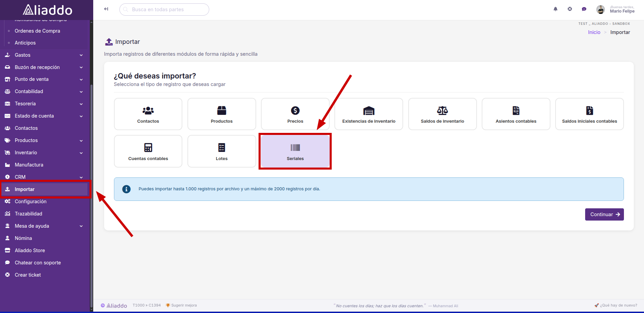Select the Productos import card
The image size is (644, 313).
[x=222, y=114]
